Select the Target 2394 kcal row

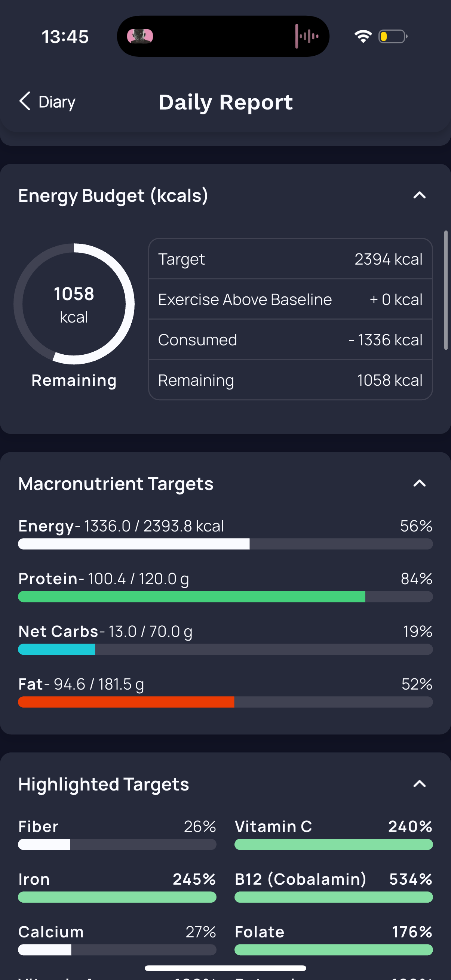pyautogui.click(x=291, y=259)
